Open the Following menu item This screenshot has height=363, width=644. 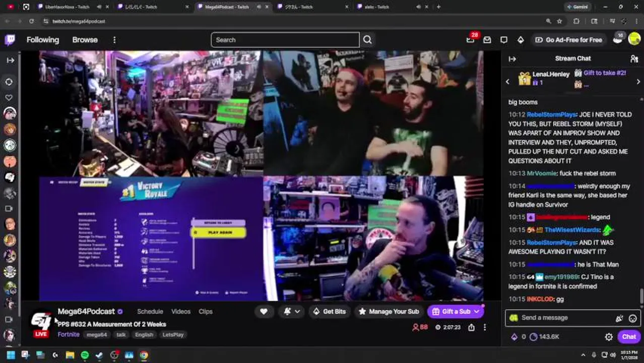[x=43, y=40]
